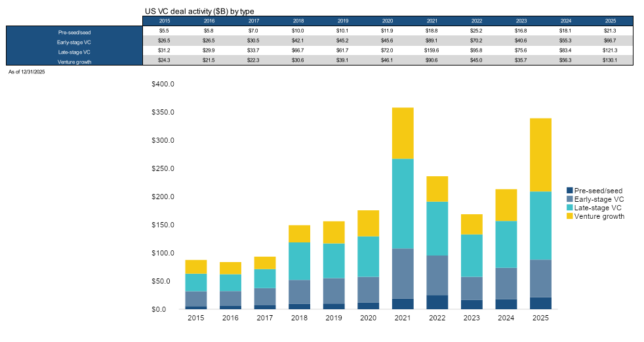Click the 2021 yellow Venture growth bar segment
This screenshot has width=644, height=342.
pyautogui.click(x=403, y=133)
